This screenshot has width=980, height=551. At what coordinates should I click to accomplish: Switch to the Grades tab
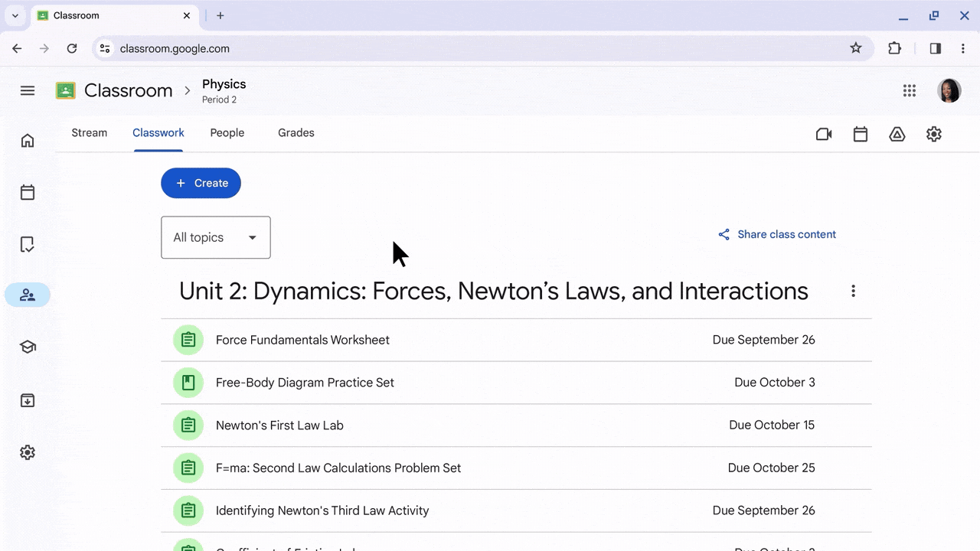296,132
